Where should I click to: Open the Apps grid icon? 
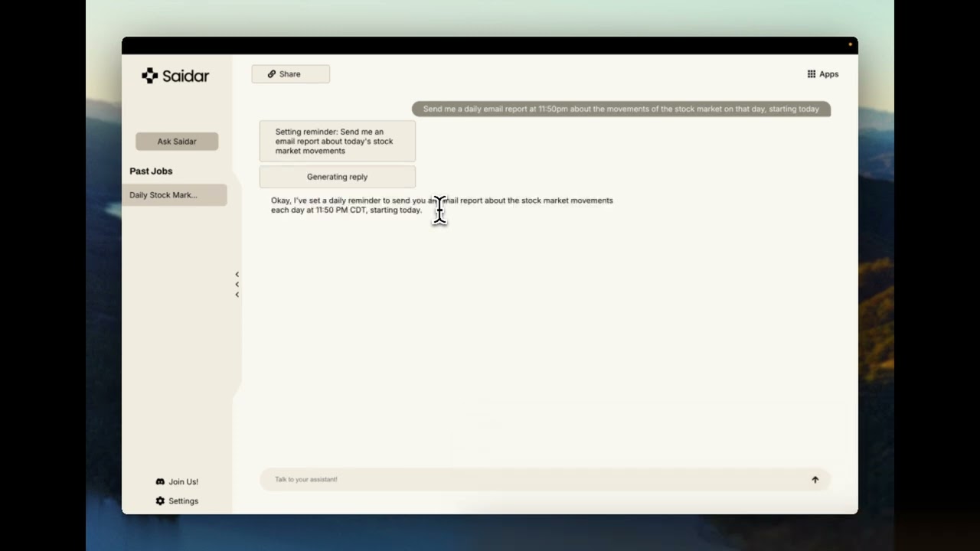click(x=812, y=74)
